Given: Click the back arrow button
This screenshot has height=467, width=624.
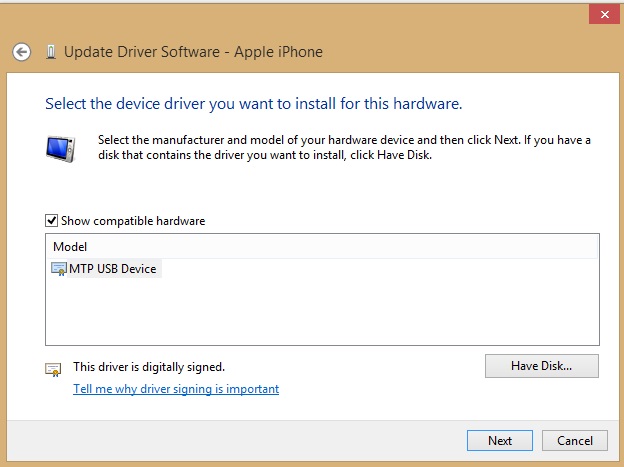Looking at the screenshot, I should click(22, 52).
